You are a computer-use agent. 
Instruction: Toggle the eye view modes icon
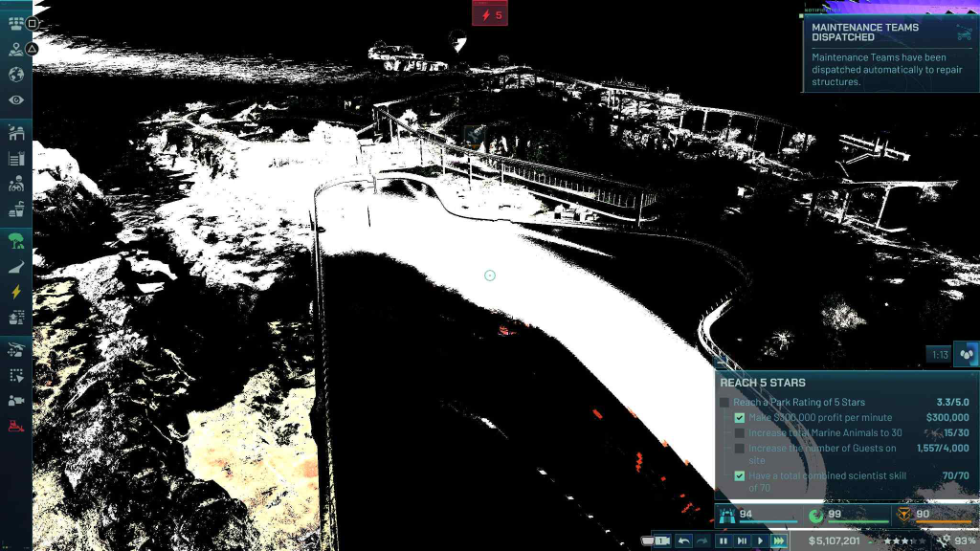point(15,100)
